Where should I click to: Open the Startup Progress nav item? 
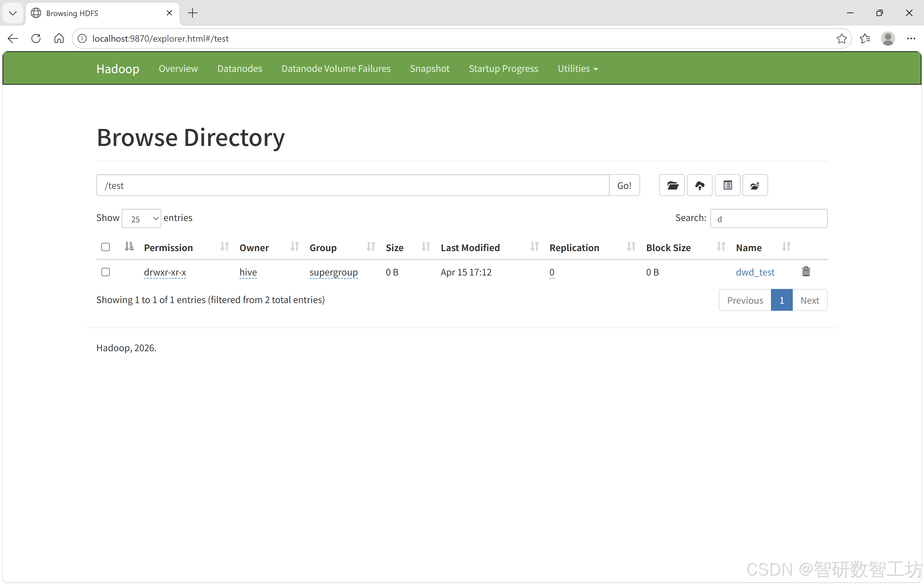(503, 69)
